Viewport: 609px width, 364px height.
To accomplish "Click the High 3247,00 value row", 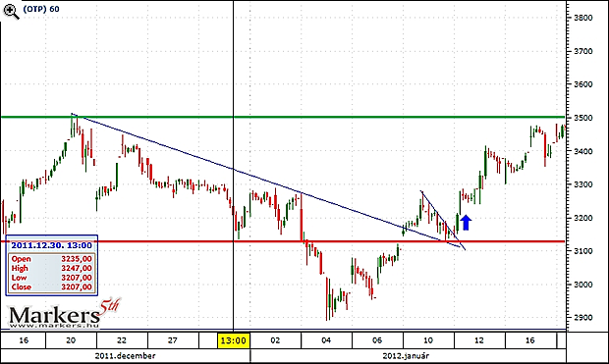I will 52,268.
